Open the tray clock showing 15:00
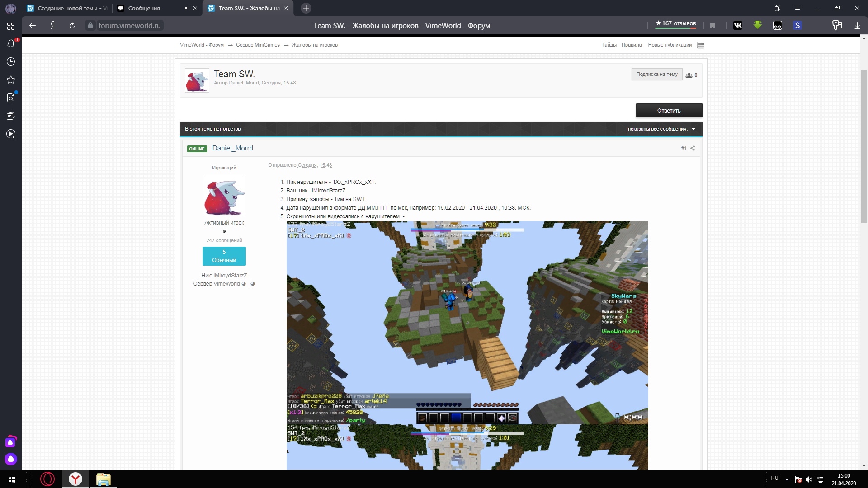This screenshot has height=488, width=868. coord(844,479)
